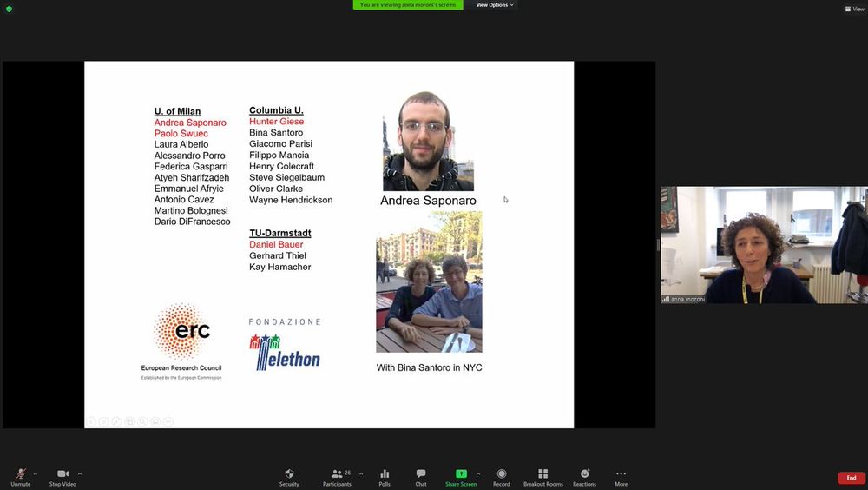Open the Reactions picker
This screenshot has width=868, height=490.
[x=584, y=477]
